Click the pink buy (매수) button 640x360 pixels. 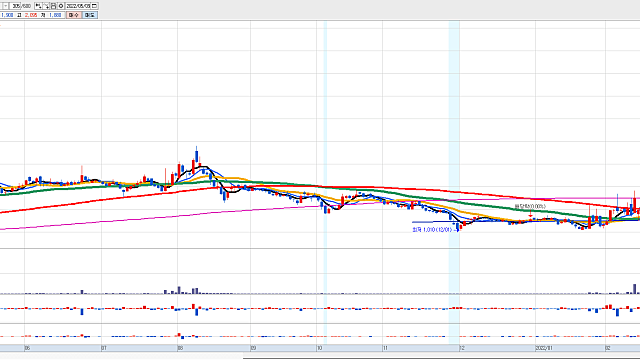(74, 15)
